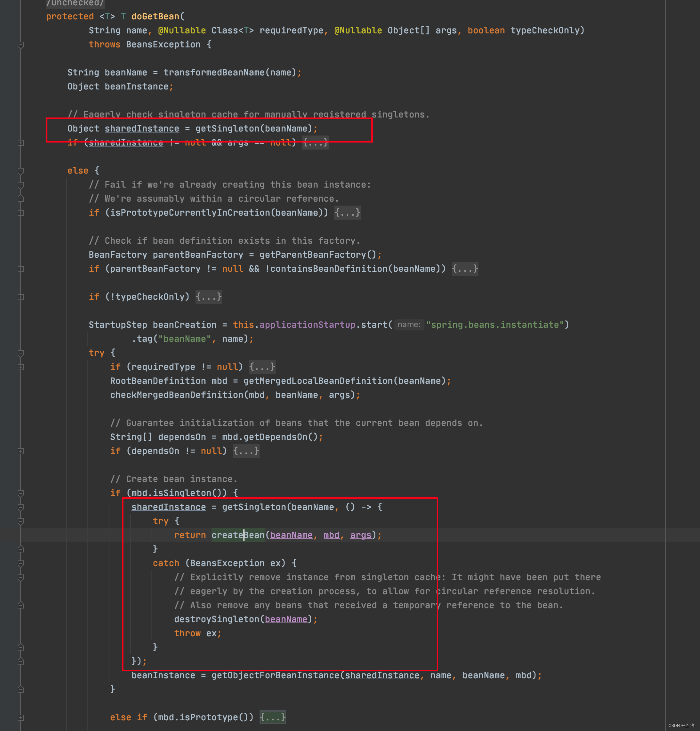This screenshot has width=700, height=731.
Task: Open folded {...} placeholder after isPrototypeCurrentlyInCreation(beanName))
Action: [347, 213]
